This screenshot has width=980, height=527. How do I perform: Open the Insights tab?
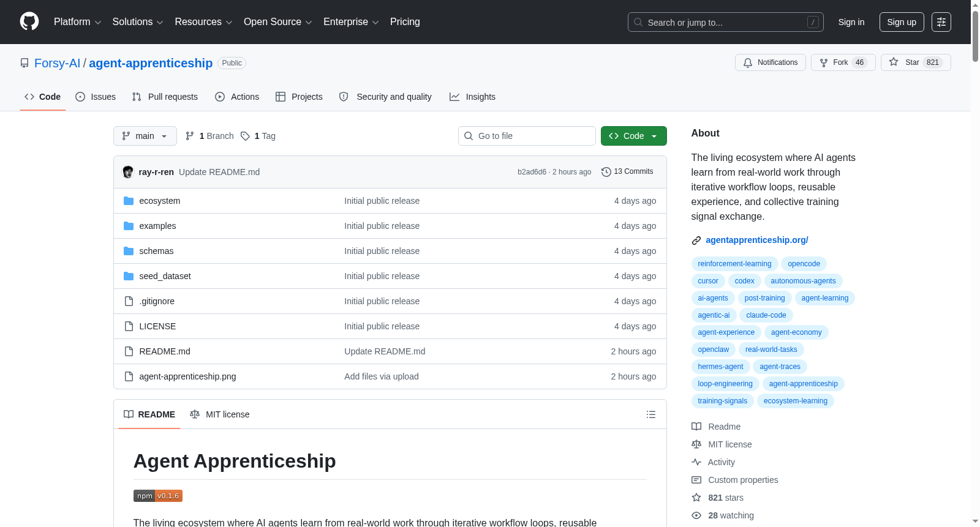(472, 97)
